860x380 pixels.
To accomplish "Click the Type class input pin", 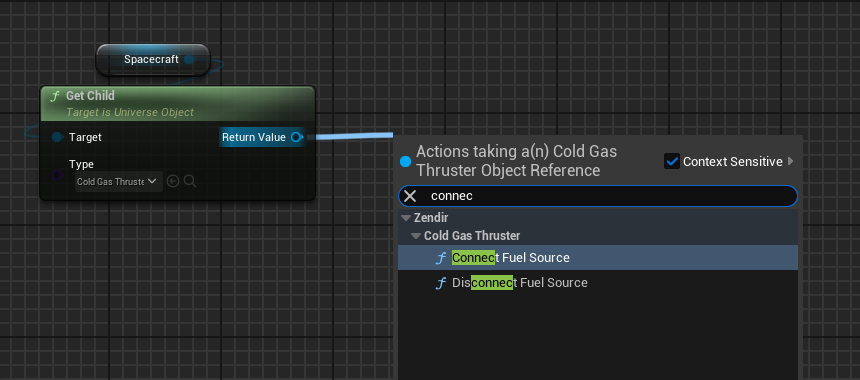I will 58,175.
